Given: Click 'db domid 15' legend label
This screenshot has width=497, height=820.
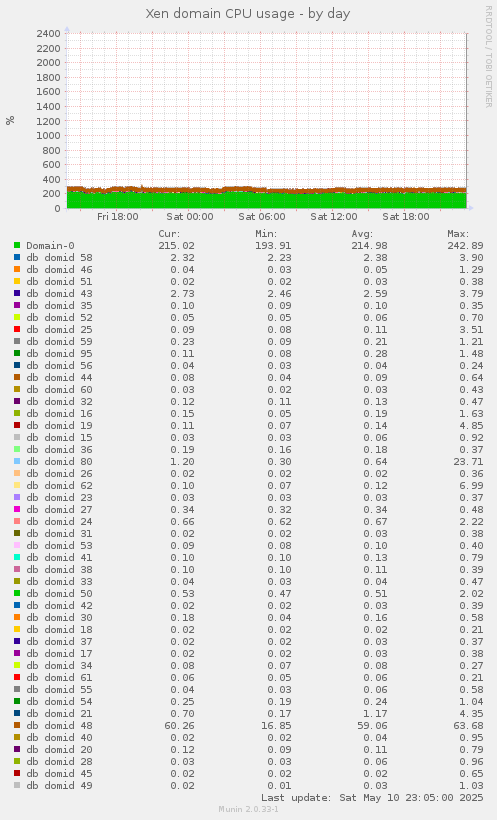Looking at the screenshot, I should 59,438.
